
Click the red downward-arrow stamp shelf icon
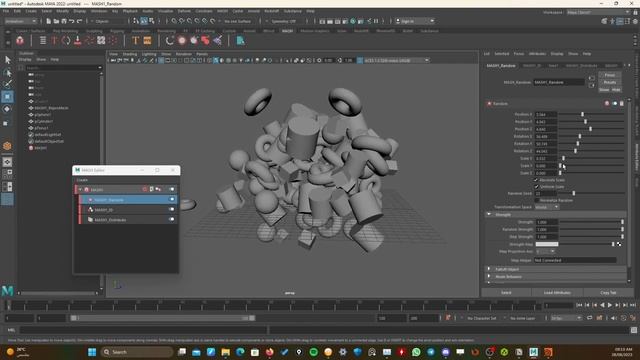(78, 40)
